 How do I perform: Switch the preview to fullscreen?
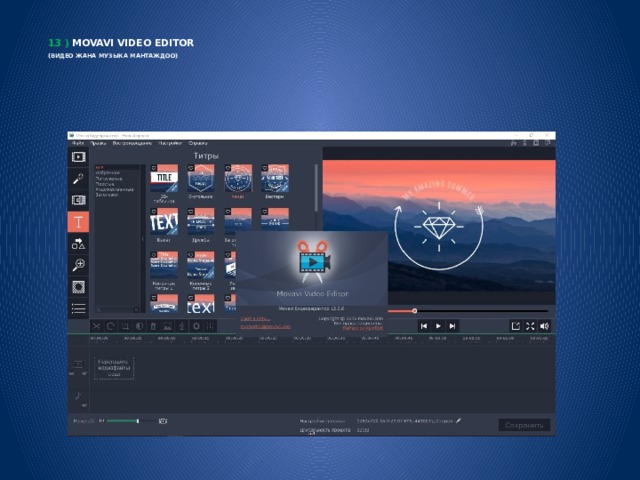click(530, 326)
